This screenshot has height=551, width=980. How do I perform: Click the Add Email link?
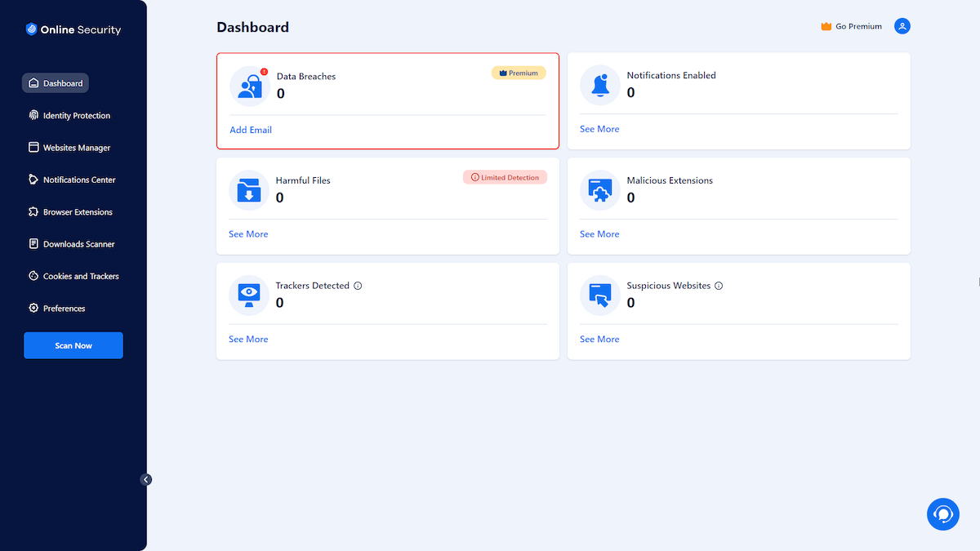coord(250,129)
